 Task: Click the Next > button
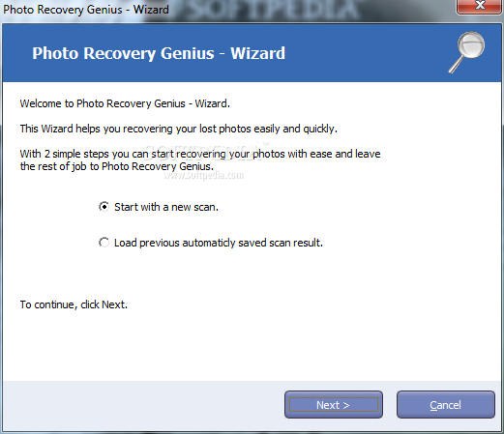(x=334, y=405)
